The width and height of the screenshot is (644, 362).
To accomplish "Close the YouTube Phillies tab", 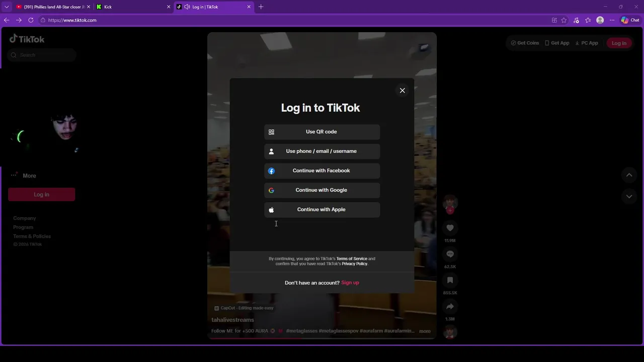I will 89,7.
